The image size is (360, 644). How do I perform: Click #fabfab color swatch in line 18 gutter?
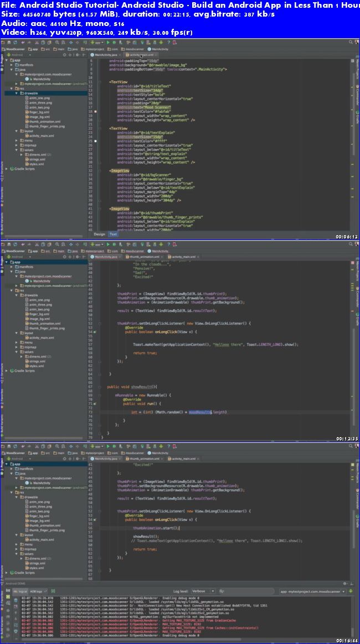tap(96, 111)
